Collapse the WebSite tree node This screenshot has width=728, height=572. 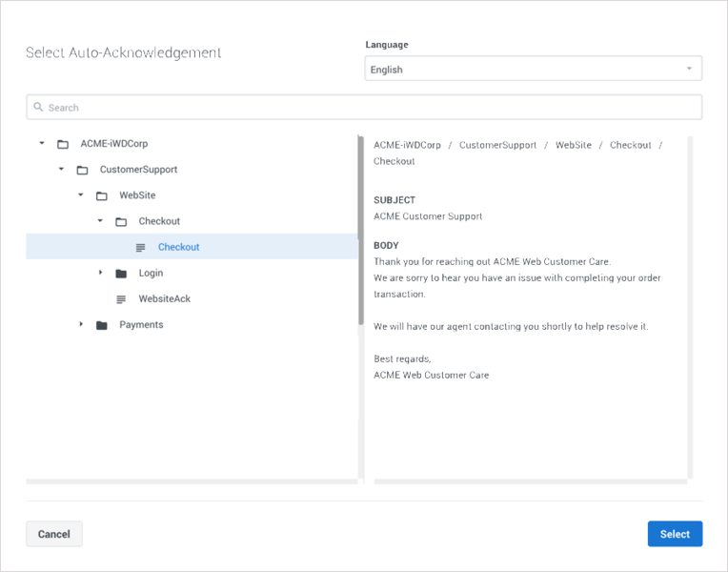81,194
